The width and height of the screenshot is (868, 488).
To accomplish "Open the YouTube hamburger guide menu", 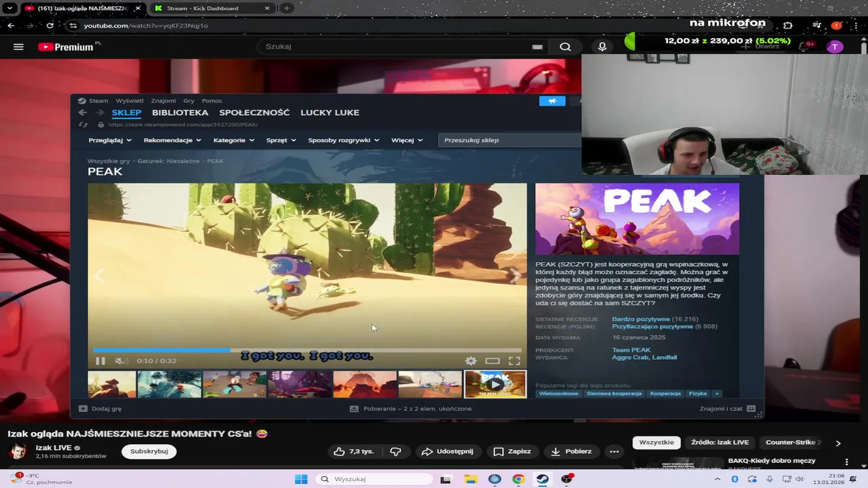I will pyautogui.click(x=18, y=47).
